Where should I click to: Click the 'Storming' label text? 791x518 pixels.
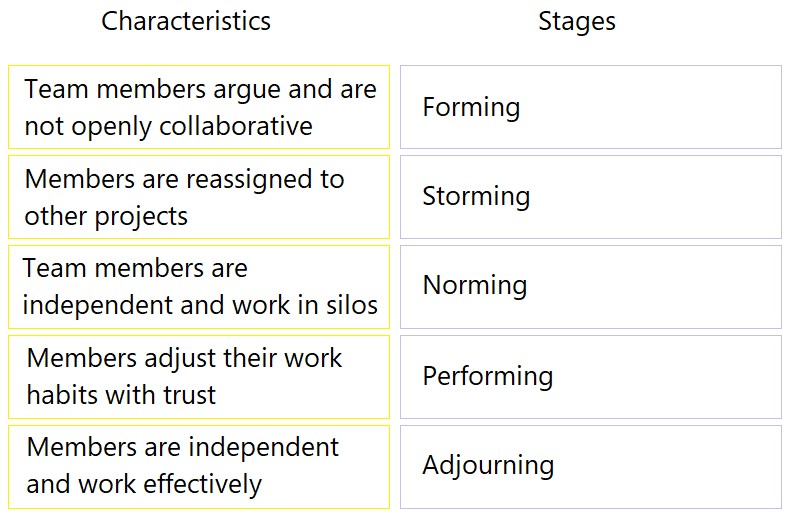click(476, 197)
